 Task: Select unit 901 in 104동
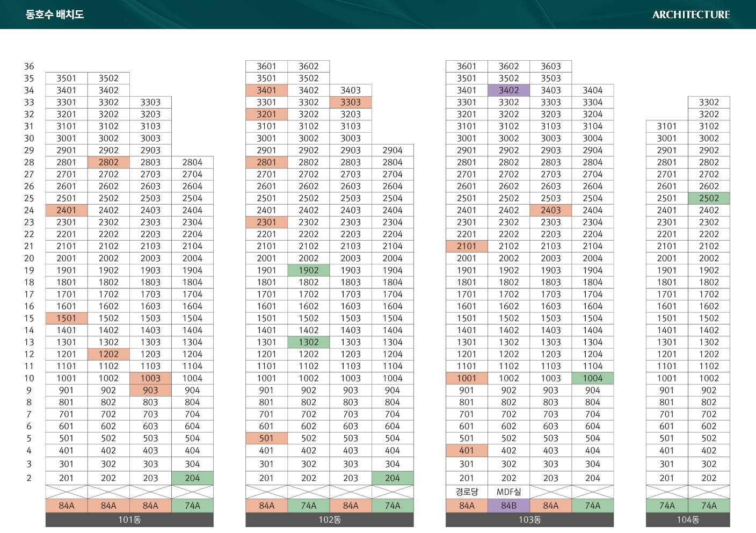tap(667, 390)
